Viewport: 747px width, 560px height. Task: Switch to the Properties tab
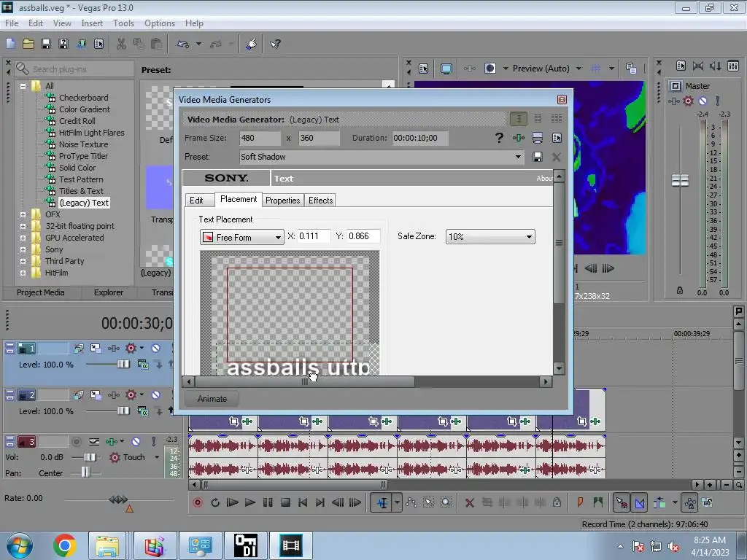pos(283,201)
